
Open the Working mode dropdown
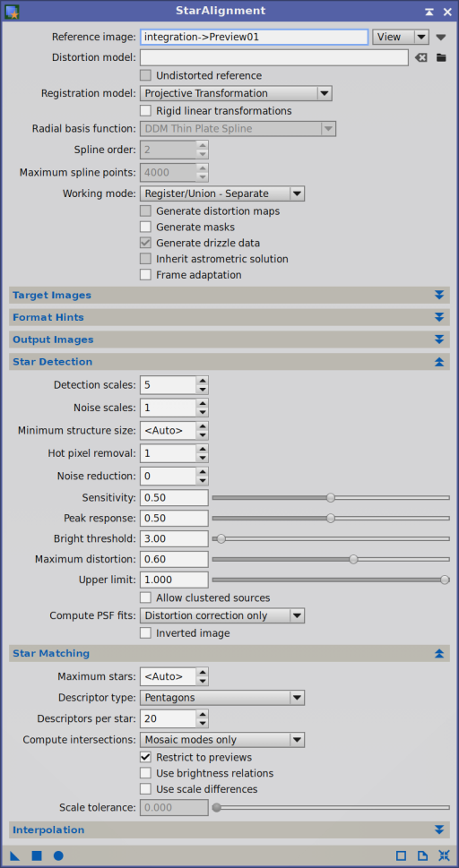coord(221,193)
